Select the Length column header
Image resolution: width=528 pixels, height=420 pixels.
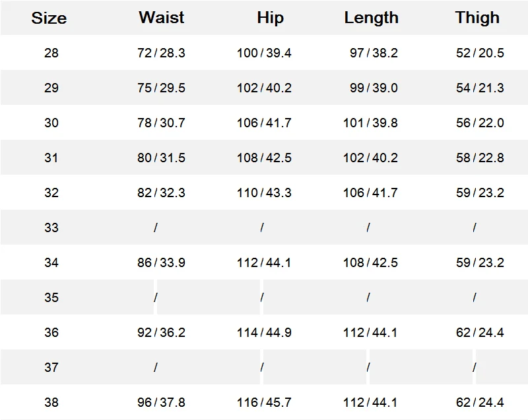tap(371, 18)
